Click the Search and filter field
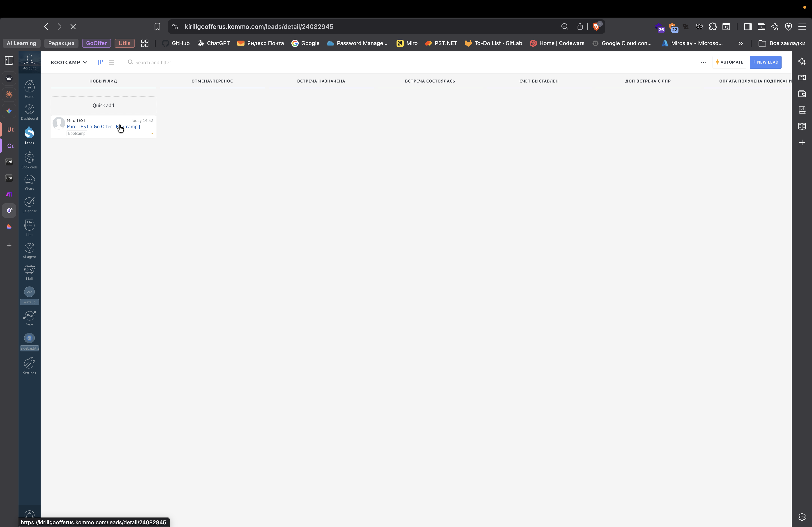 point(153,62)
